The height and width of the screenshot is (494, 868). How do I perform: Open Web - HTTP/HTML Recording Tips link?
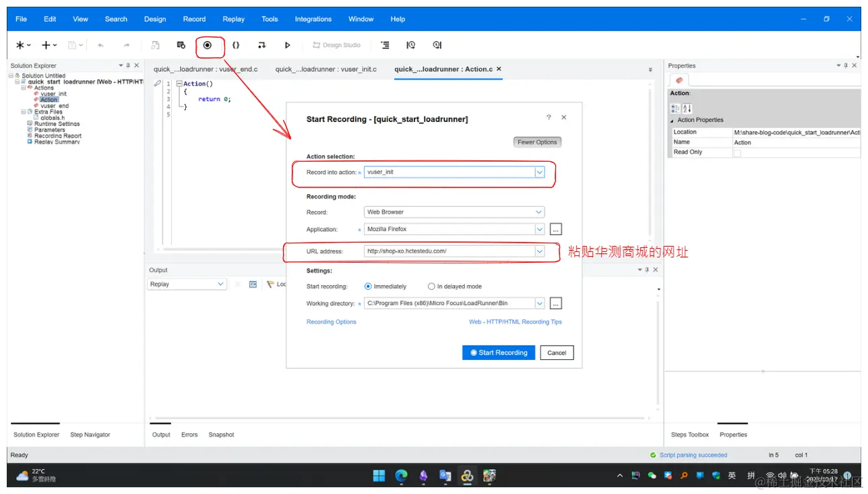pyautogui.click(x=516, y=322)
